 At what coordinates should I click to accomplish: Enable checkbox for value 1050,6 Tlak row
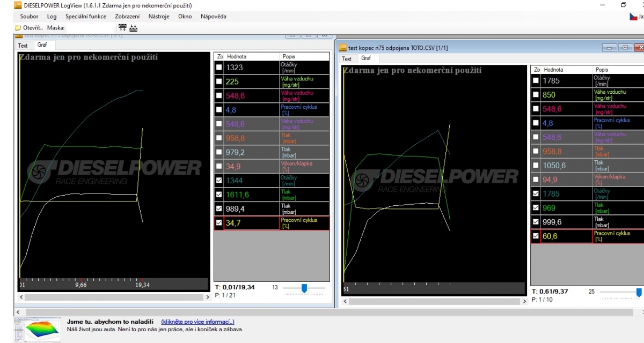tap(536, 166)
